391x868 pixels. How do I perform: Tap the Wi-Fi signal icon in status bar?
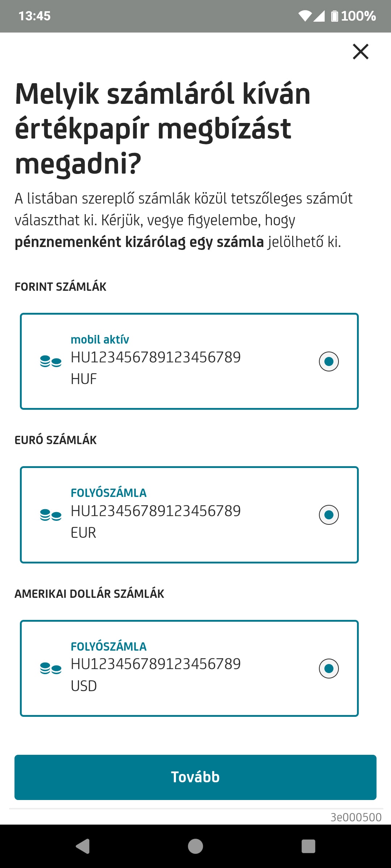point(305,16)
